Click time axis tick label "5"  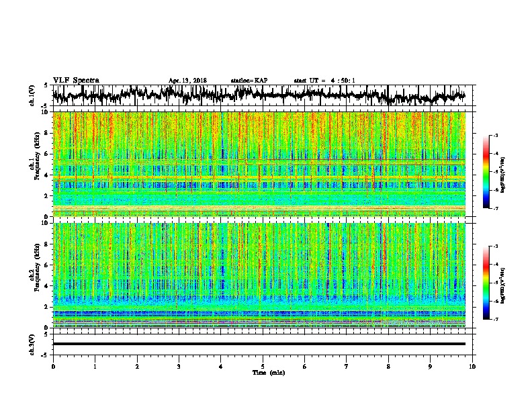pyautogui.click(x=263, y=367)
